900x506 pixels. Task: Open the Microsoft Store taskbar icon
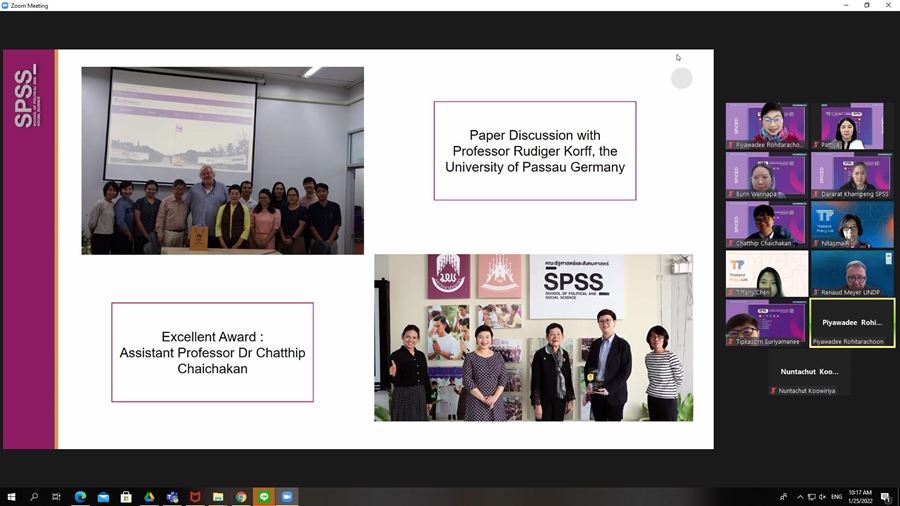tap(126, 497)
